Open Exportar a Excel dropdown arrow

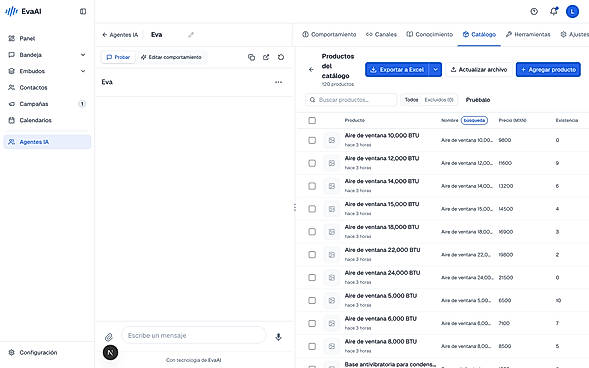point(435,69)
